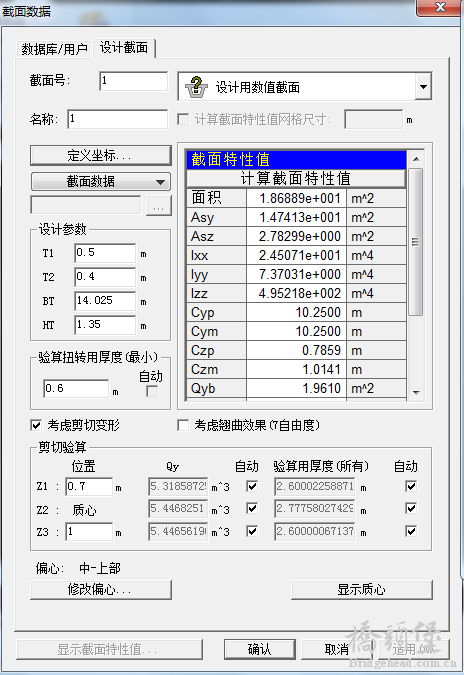Expand the 截面数据 dropdown button

click(101, 182)
